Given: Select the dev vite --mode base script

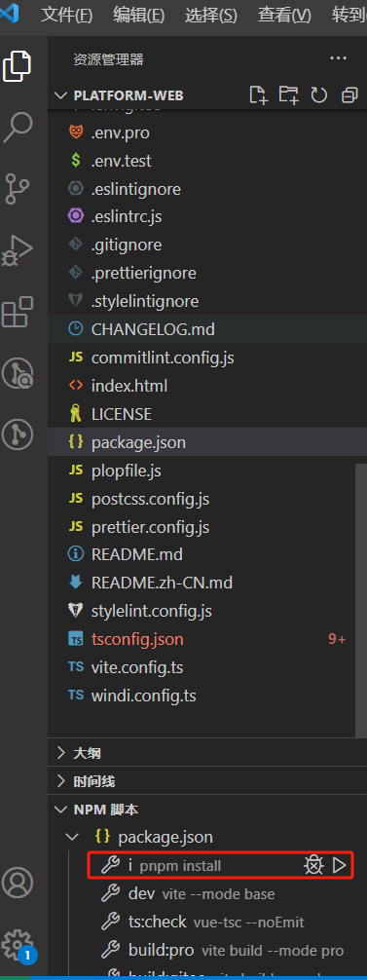Looking at the screenshot, I should (x=207, y=893).
